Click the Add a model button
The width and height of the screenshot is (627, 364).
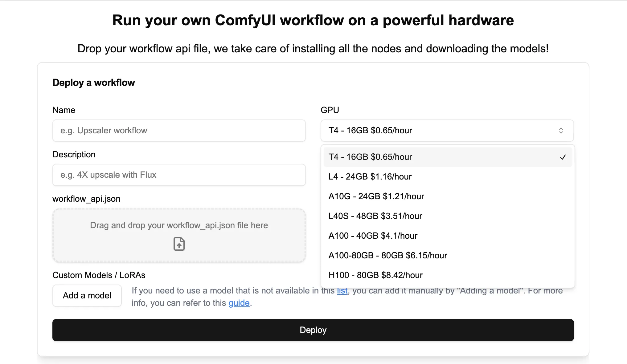pos(87,296)
